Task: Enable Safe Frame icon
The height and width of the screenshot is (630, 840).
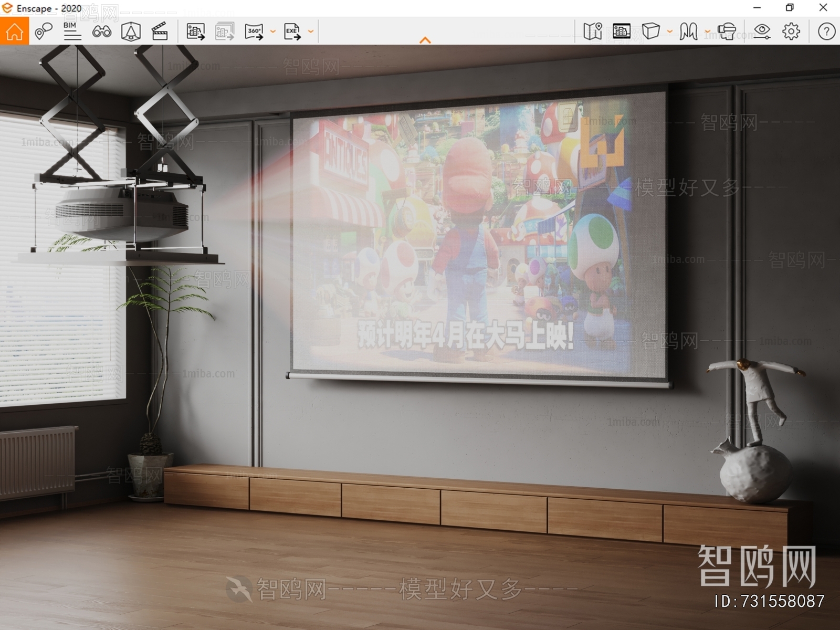Action: tap(131, 31)
